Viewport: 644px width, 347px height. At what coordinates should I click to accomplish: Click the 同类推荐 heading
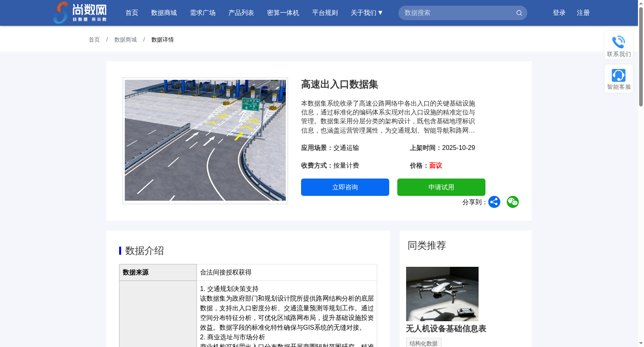coord(427,245)
